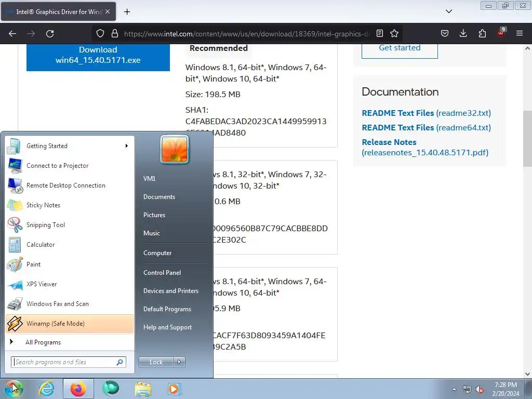This screenshot has height=399, width=532.
Task: Open Windows Media Player from taskbar
Action: pos(175,389)
